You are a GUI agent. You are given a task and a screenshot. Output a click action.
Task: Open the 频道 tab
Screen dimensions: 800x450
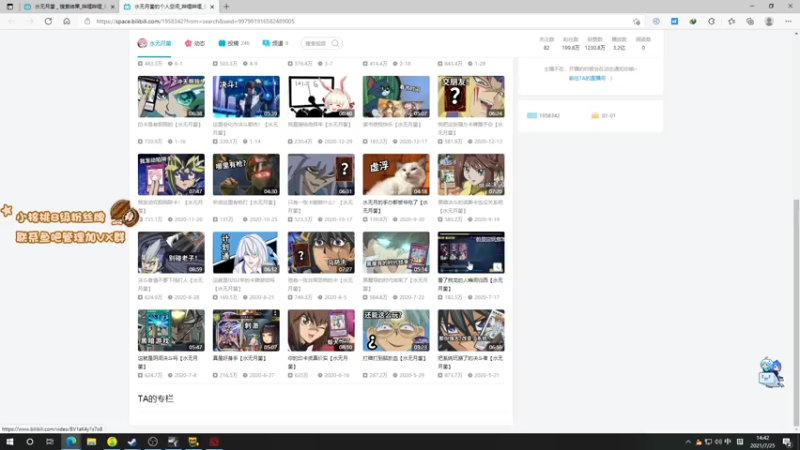click(x=276, y=43)
